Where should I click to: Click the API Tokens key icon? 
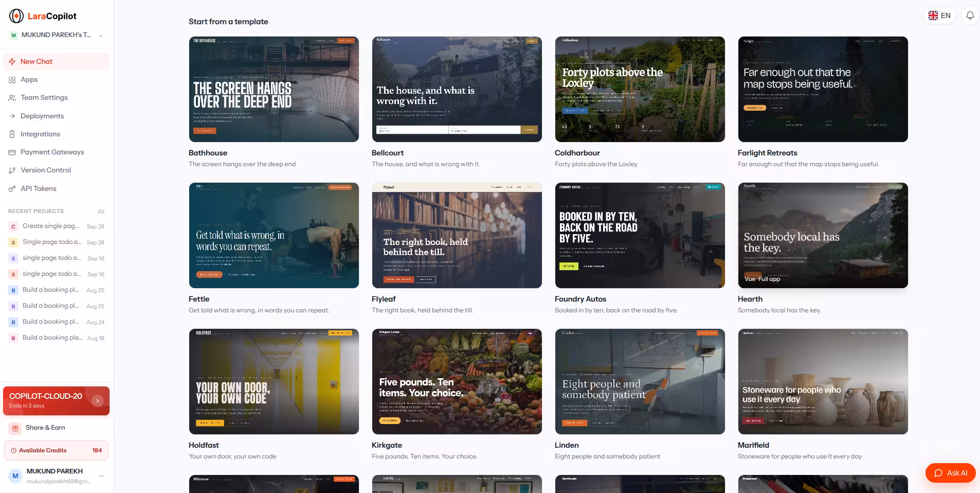tap(12, 189)
